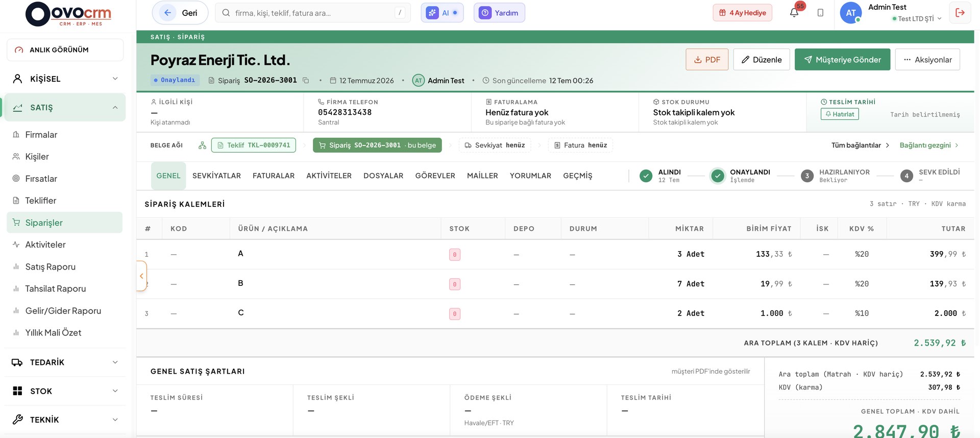Screen dimensions: 980x438
Task: Switch to the MAİLLER tab
Action: click(x=482, y=176)
